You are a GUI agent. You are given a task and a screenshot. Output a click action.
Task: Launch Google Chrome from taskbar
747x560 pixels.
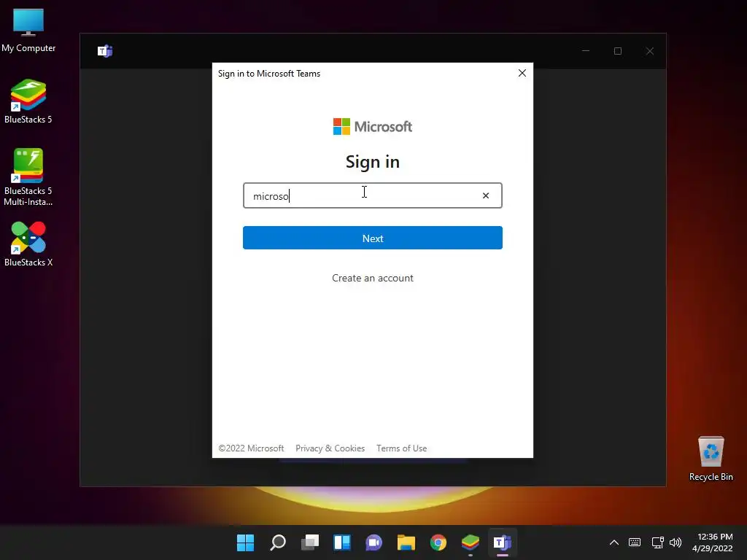438,542
